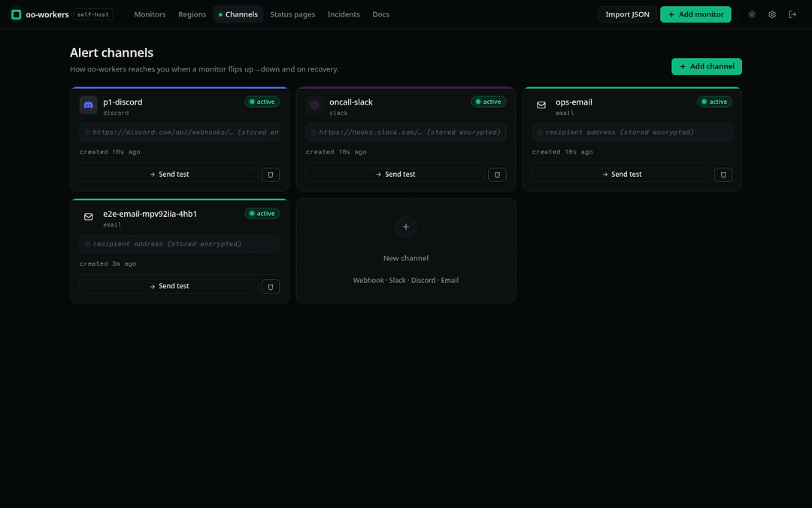Click ops-email recipient address field
This screenshot has width=812, height=508.
(x=632, y=132)
